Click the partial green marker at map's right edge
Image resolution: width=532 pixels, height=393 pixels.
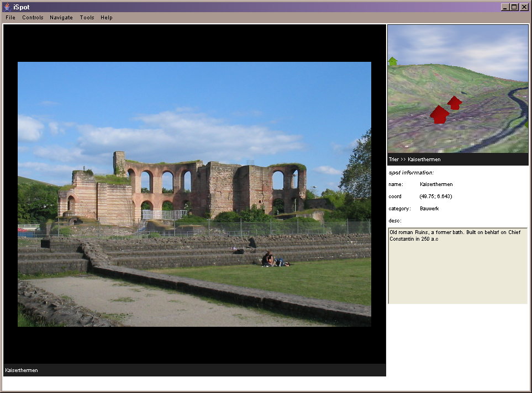click(x=526, y=125)
